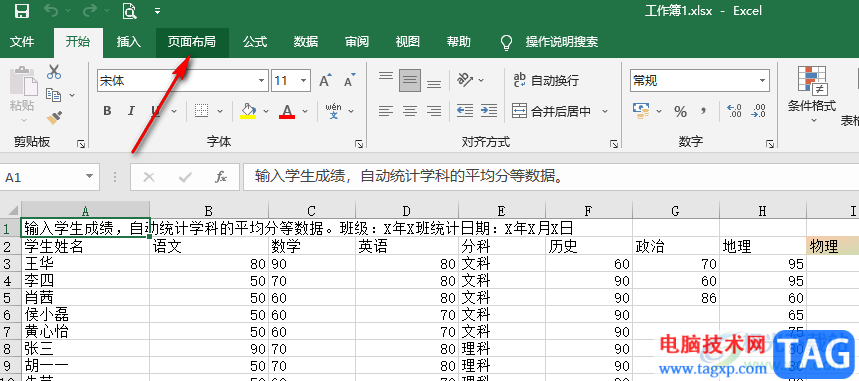Click 合并后居中 merge and center
Image resolution: width=859 pixels, height=381 pixels.
[552, 111]
